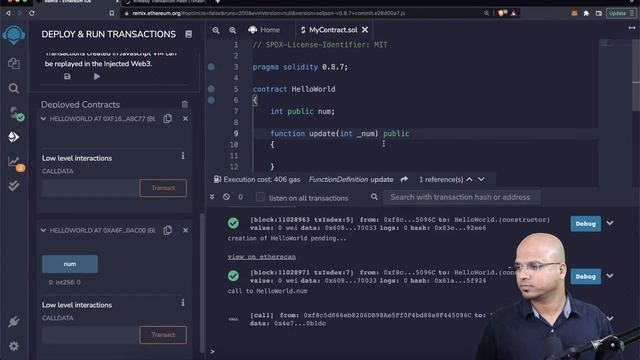
Task: Close the MyContract.sol tab
Action: [365, 30]
